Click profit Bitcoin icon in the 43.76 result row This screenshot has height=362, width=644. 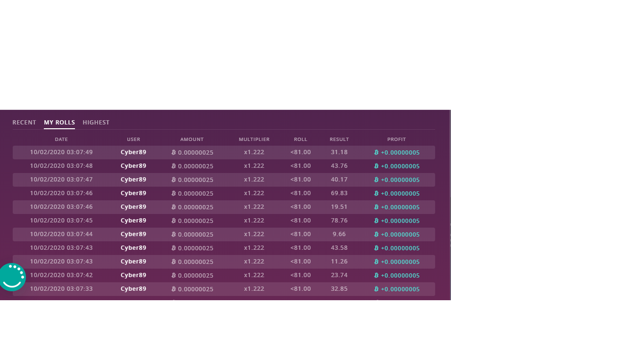pyautogui.click(x=376, y=166)
